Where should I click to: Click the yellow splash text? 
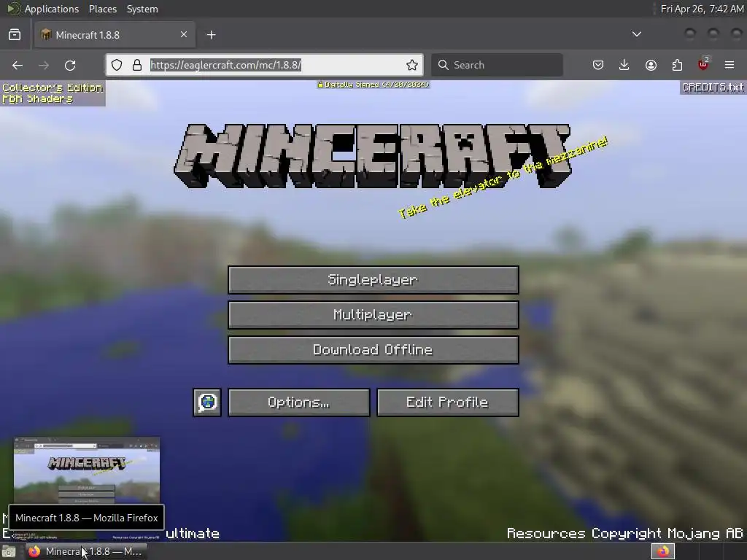tap(503, 178)
